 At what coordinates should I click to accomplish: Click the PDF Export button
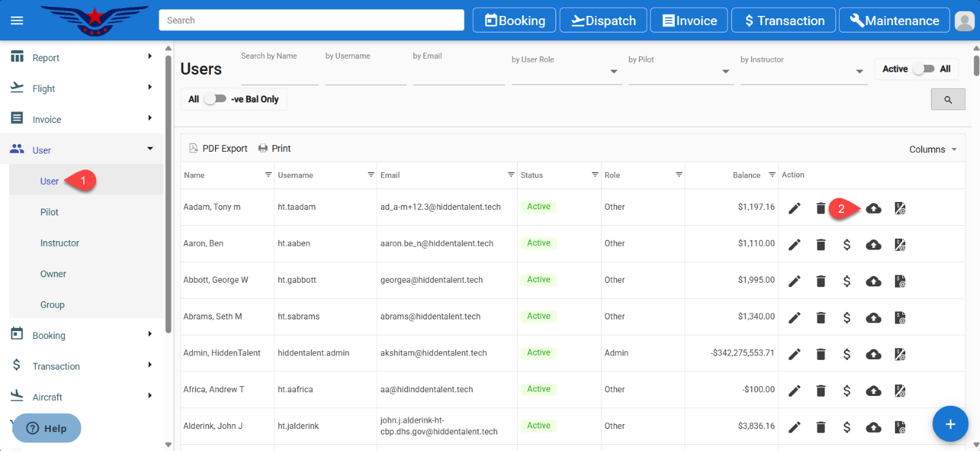[219, 149]
